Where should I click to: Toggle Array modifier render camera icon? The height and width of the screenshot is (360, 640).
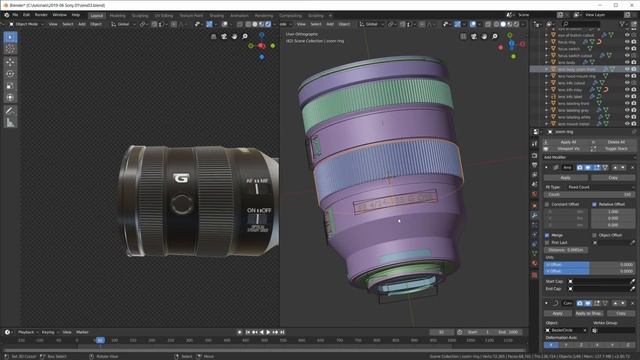pyautogui.click(x=580, y=167)
